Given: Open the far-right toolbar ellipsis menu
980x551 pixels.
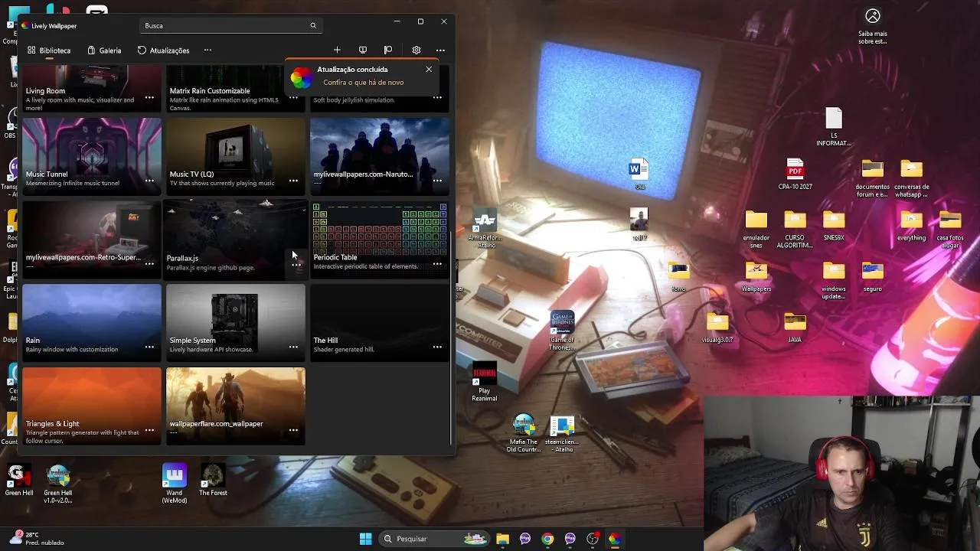Looking at the screenshot, I should (440, 51).
